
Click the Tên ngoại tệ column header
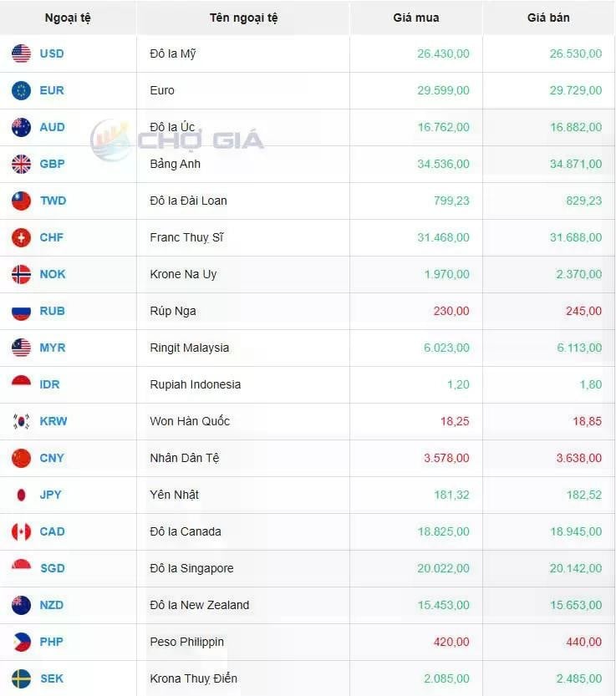[243, 18]
